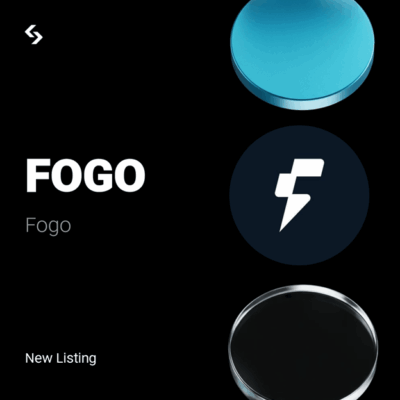Screen dimensions: 400x400
Task: Click the pointed tip of the lightning bolt
Action: pyautogui.click(x=282, y=228)
